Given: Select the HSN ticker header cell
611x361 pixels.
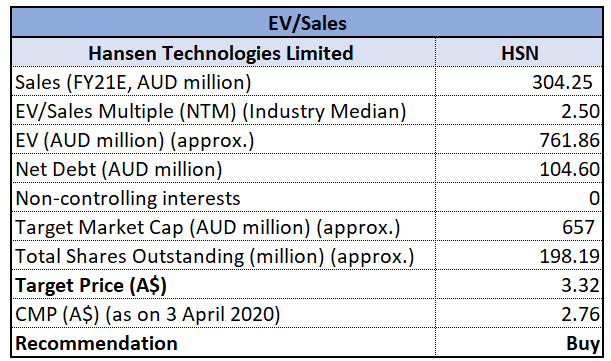Looking at the screenshot, I should pyautogui.click(x=519, y=52).
